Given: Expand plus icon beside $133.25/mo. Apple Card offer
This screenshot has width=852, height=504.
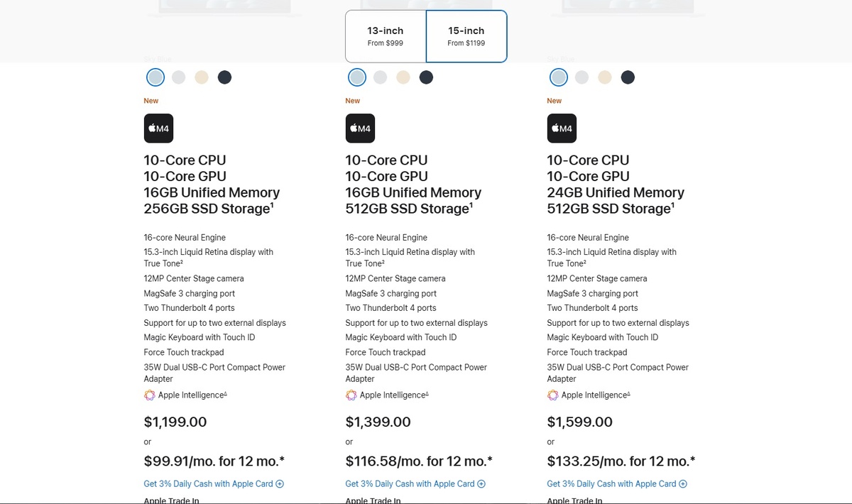Looking at the screenshot, I should [683, 484].
